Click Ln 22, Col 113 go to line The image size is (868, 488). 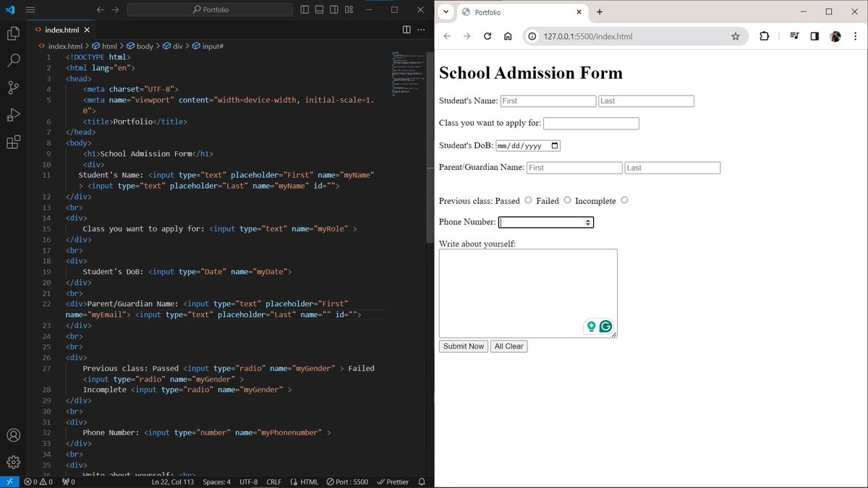(173, 481)
